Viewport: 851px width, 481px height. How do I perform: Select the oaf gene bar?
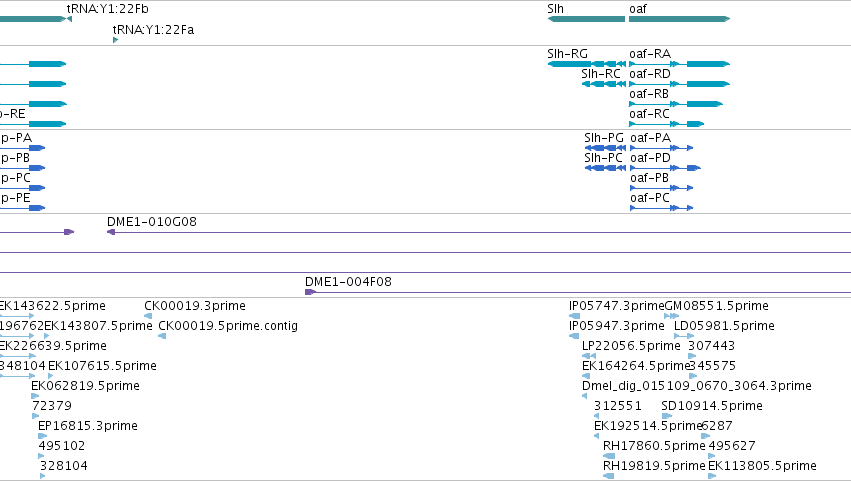point(679,19)
